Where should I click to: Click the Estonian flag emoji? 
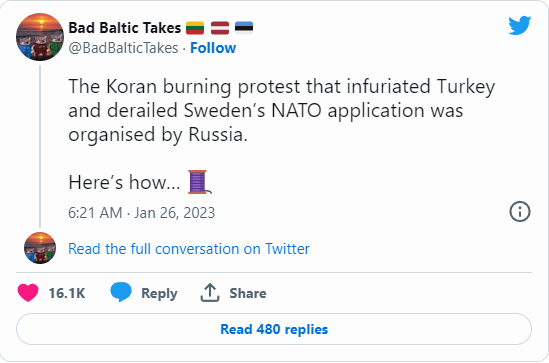[244, 28]
